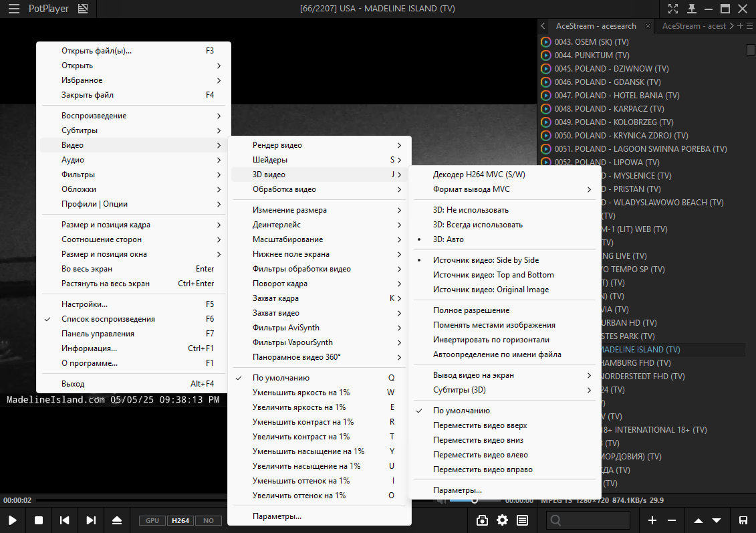
Task: Click the plus icon to add playlist item
Action: (x=652, y=520)
